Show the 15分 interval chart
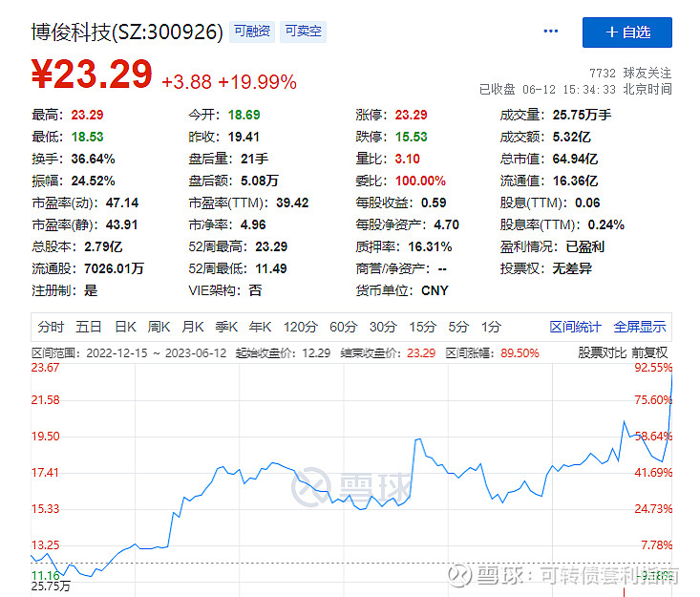Viewport: 700px width, 597px height. click(x=423, y=327)
